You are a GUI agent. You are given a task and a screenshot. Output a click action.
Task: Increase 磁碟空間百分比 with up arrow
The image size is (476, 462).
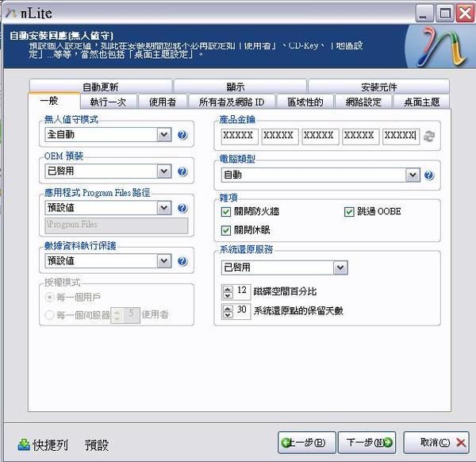point(228,289)
